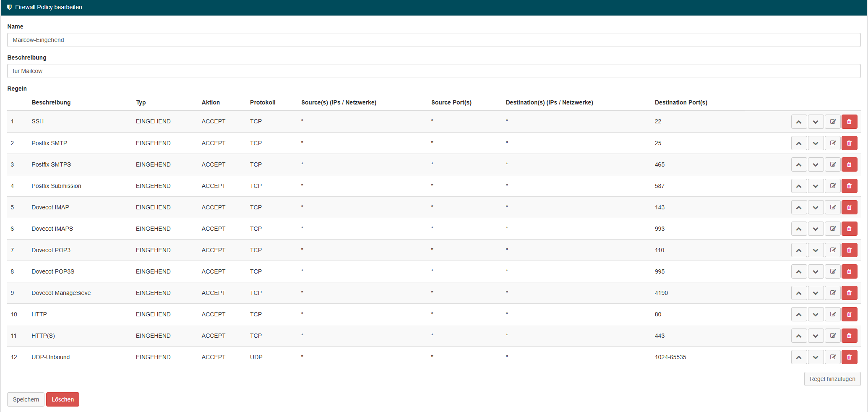Delete the Dovecot IMAP rule
The width and height of the screenshot is (868, 412).
pos(849,207)
